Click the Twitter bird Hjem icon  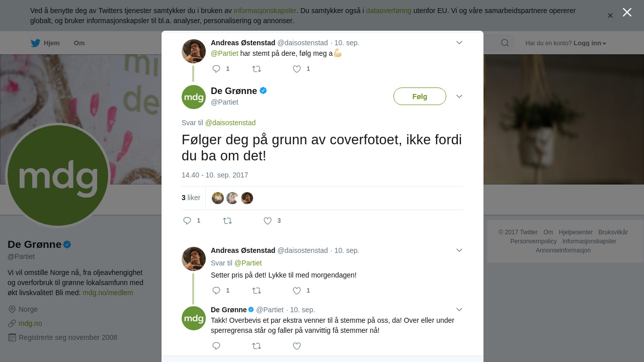(35, 43)
